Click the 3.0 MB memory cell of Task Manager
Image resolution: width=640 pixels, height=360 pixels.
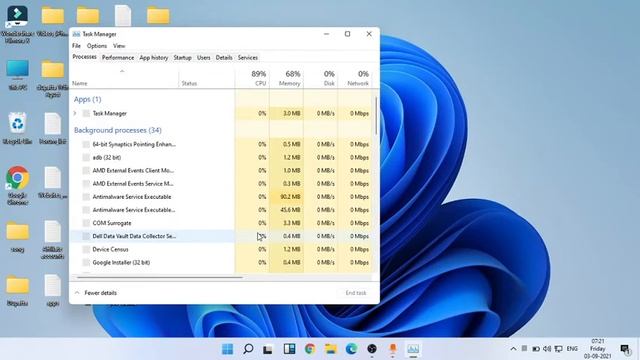tap(287, 113)
